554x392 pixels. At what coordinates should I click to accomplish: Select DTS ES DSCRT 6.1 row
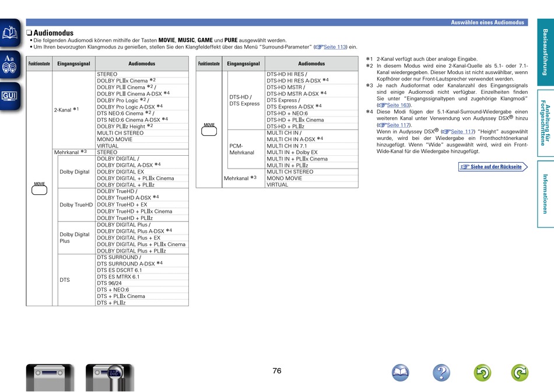coord(142,270)
